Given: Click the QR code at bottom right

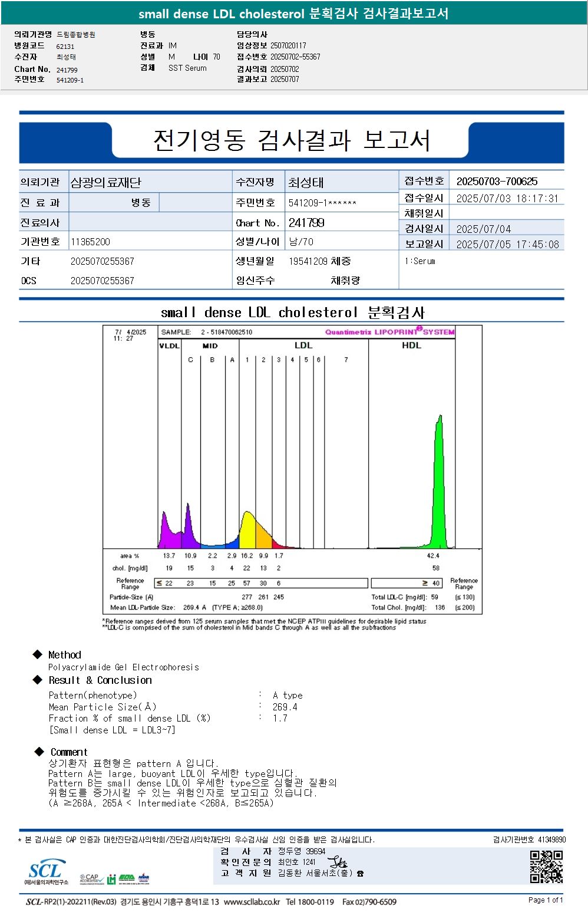Looking at the screenshot, I should point(546,867).
